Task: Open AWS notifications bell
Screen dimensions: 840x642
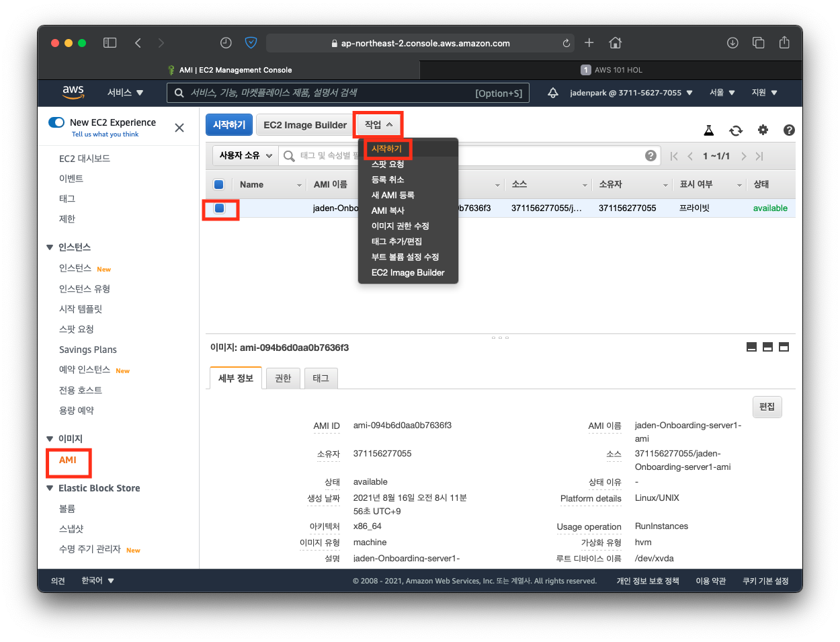Action: [553, 93]
